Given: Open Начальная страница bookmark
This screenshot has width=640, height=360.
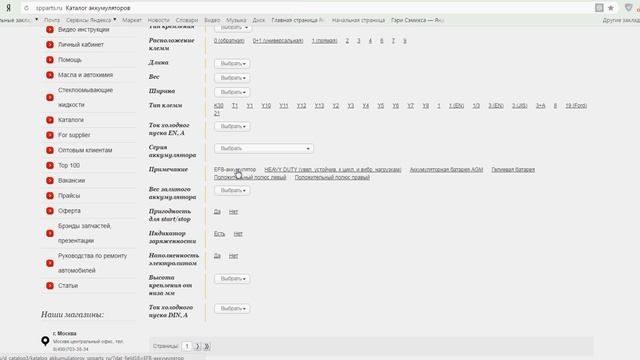Looking at the screenshot, I should (x=358, y=20).
